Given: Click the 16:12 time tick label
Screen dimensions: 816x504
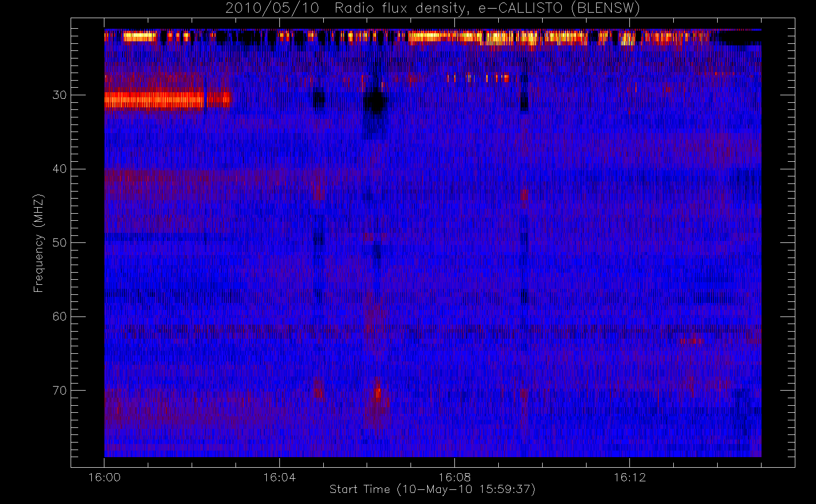Looking at the screenshot, I should pos(629,477).
